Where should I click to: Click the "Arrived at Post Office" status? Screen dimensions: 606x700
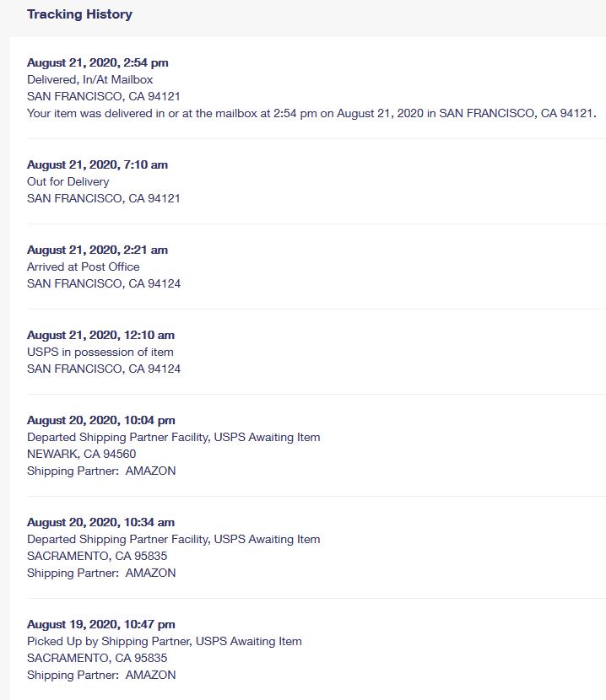pyautogui.click(x=83, y=267)
